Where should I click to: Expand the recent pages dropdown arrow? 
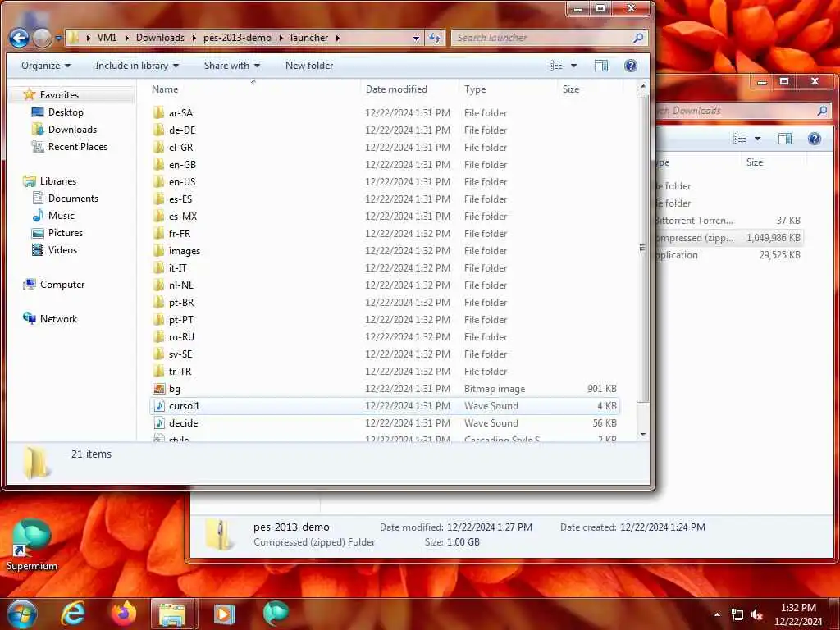pos(58,39)
